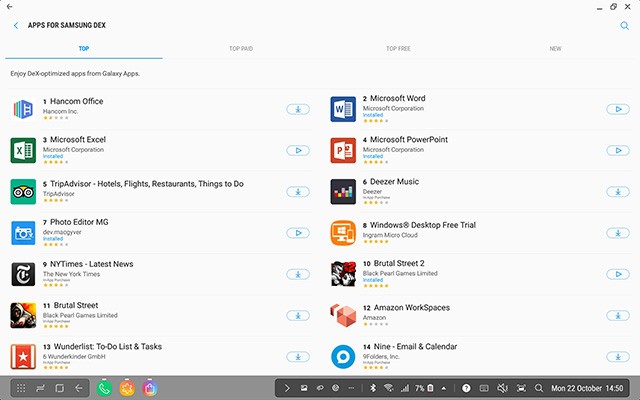Download Hancom Office app
This screenshot has width=640, height=400.
(x=298, y=109)
